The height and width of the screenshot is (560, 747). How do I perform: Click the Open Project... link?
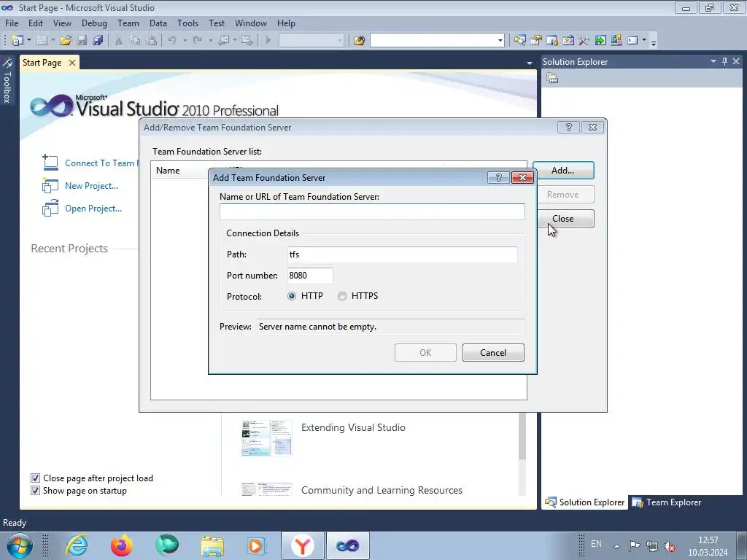coord(93,209)
